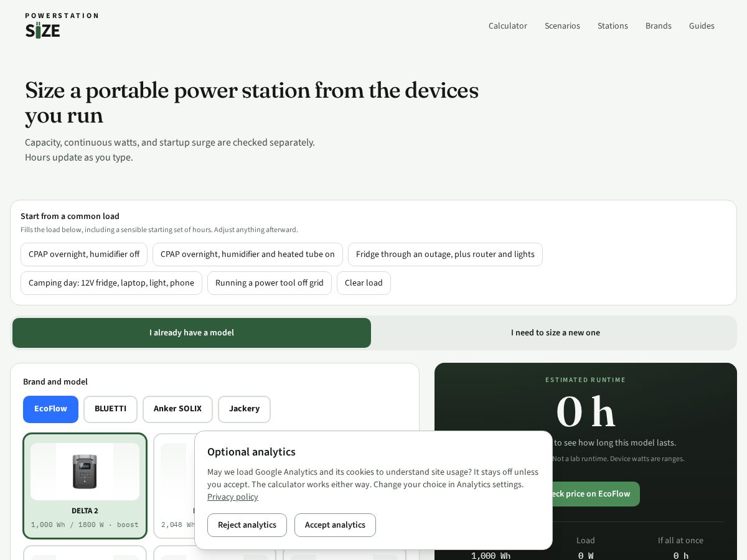The height and width of the screenshot is (560, 747).
Task: Check price on EcoFlow
Action: tap(596, 494)
